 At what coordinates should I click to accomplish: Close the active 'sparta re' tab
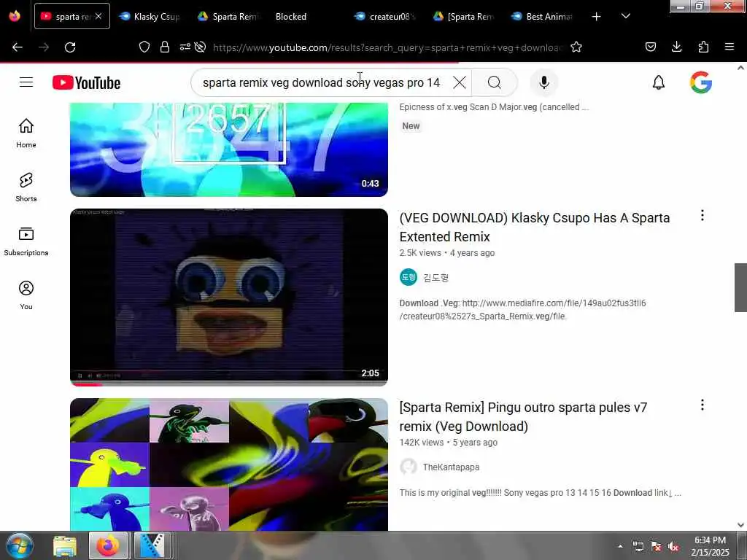tap(98, 16)
